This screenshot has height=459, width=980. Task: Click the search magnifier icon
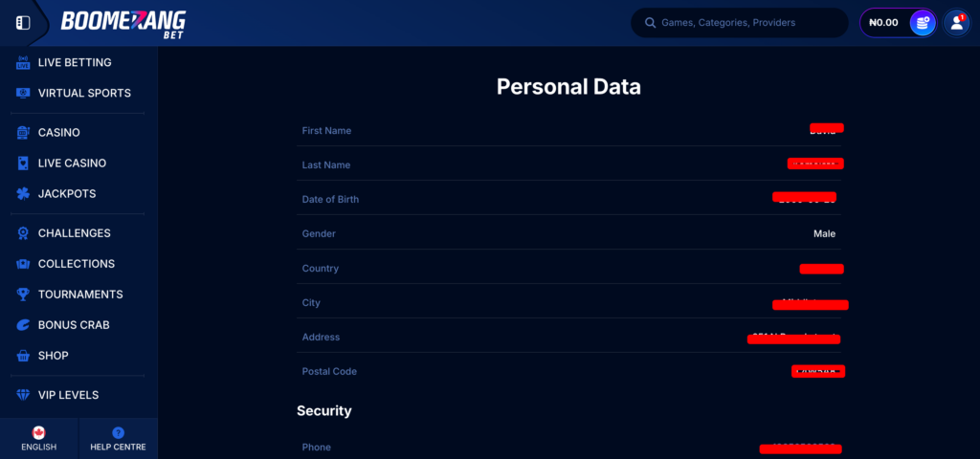(650, 23)
